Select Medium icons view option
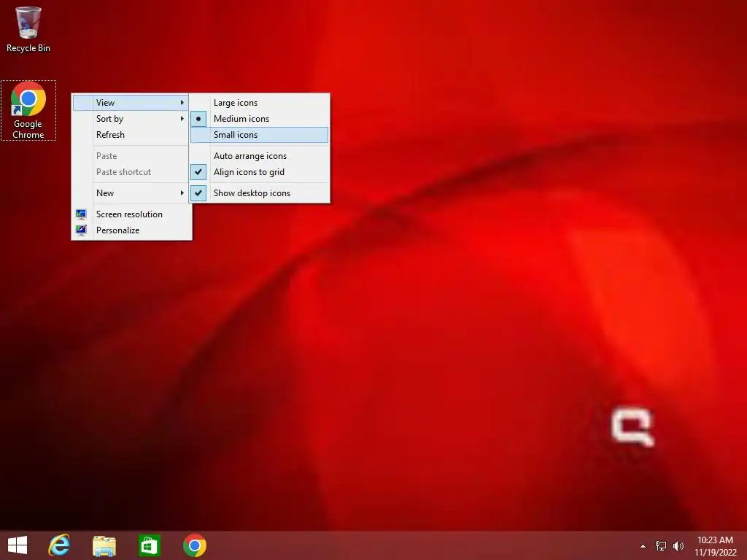Image resolution: width=747 pixels, height=560 pixels. [x=259, y=119]
